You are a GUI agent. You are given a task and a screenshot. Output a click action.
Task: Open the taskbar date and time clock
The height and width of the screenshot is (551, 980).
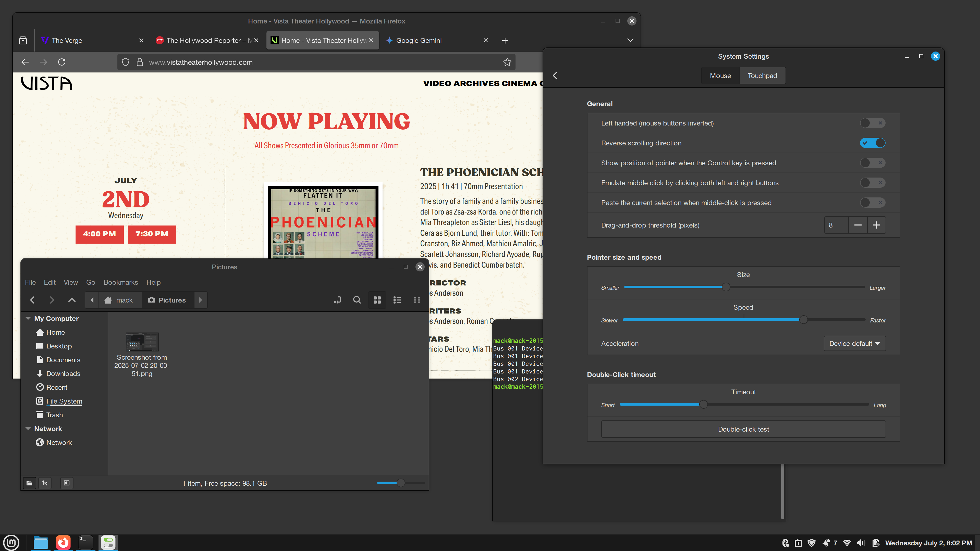pyautogui.click(x=928, y=543)
